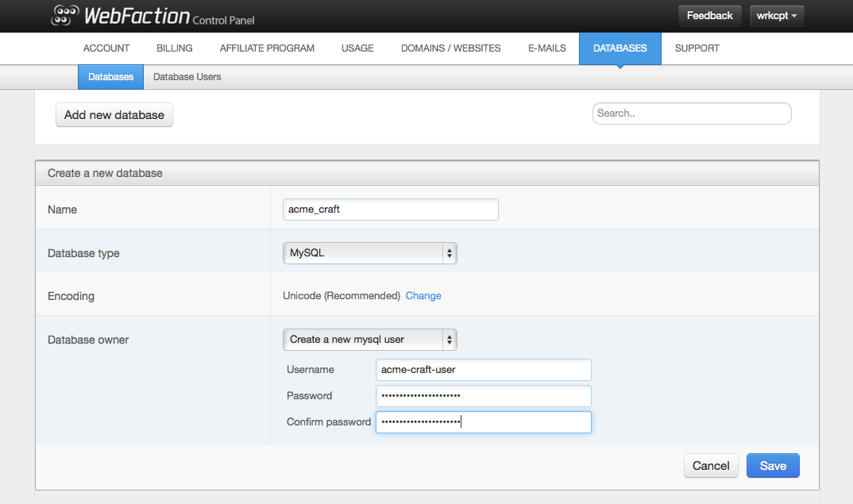Open the SUPPORT menu
This screenshot has width=853, height=504.
click(697, 48)
